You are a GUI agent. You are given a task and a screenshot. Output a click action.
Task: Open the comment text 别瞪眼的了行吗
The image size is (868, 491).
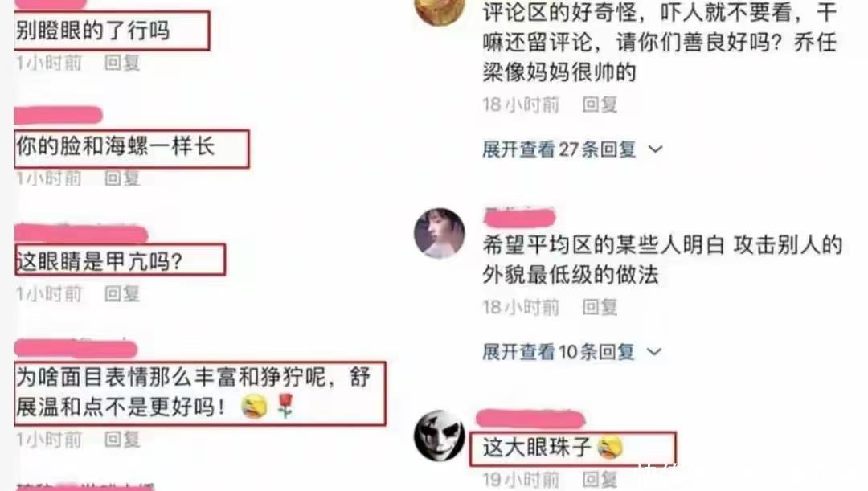click(x=92, y=31)
